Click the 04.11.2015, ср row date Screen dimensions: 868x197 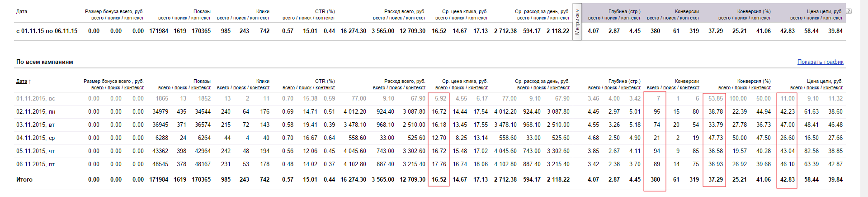coord(36,138)
